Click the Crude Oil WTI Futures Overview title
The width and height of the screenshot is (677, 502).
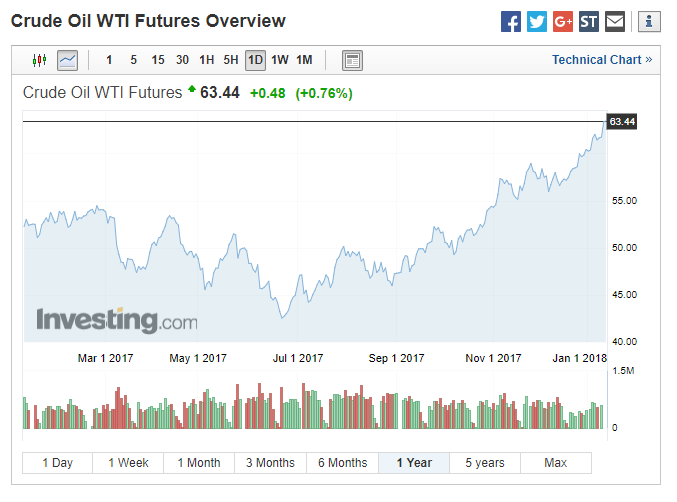[x=148, y=21]
